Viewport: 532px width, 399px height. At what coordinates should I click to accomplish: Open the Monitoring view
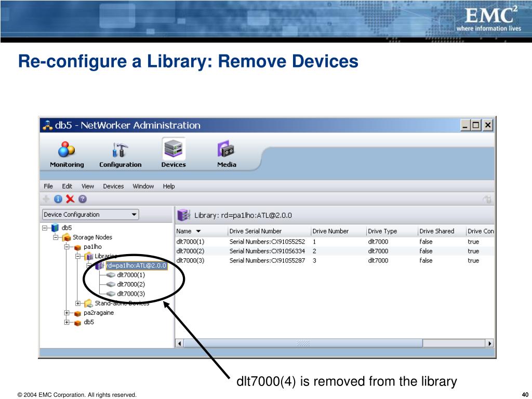coord(67,154)
